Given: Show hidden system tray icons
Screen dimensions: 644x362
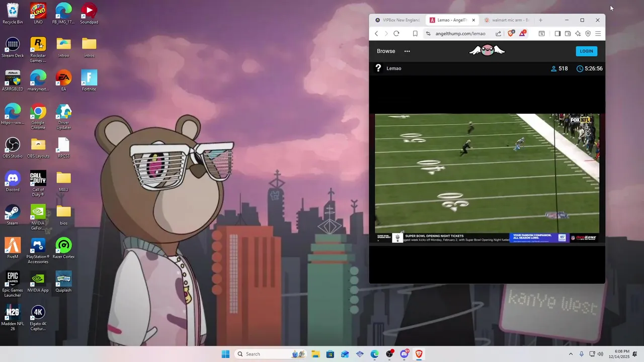Looking at the screenshot, I should tap(571, 354).
